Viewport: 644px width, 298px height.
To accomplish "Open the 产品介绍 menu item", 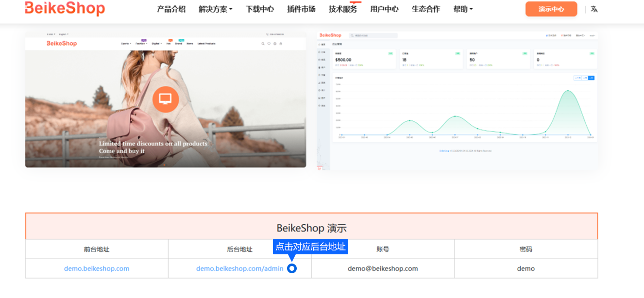I will 171,9.
